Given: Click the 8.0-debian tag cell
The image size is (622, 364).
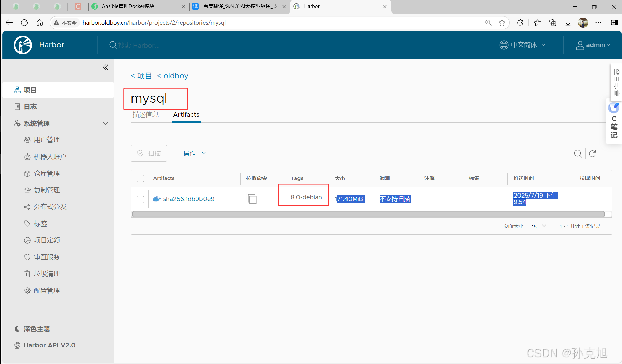Looking at the screenshot, I should click(x=306, y=197).
